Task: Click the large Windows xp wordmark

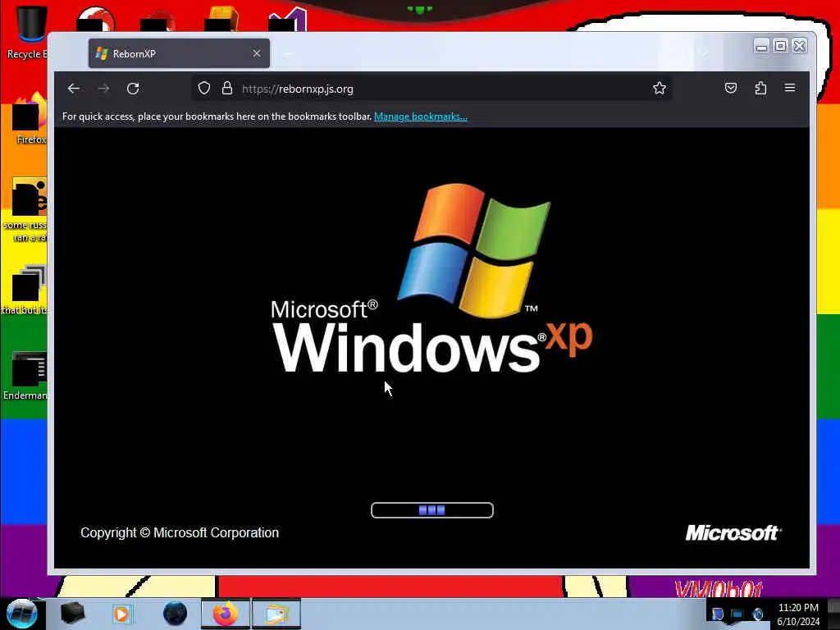Action: [431, 345]
